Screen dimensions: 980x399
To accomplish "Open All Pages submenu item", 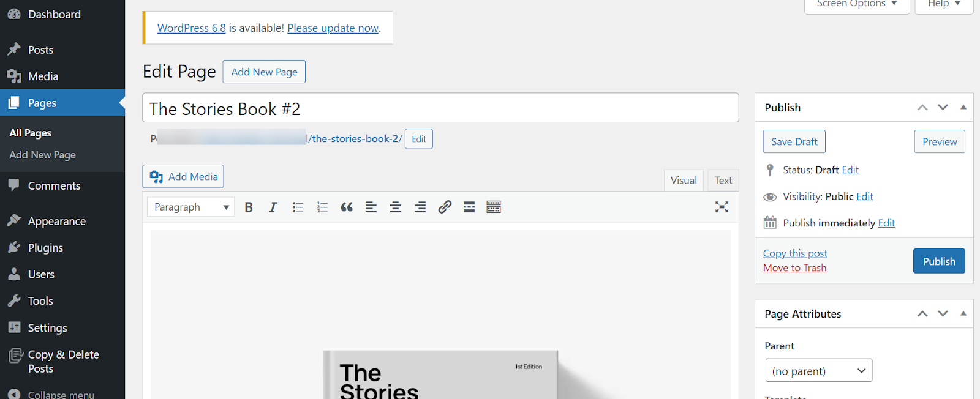I will 31,133.
